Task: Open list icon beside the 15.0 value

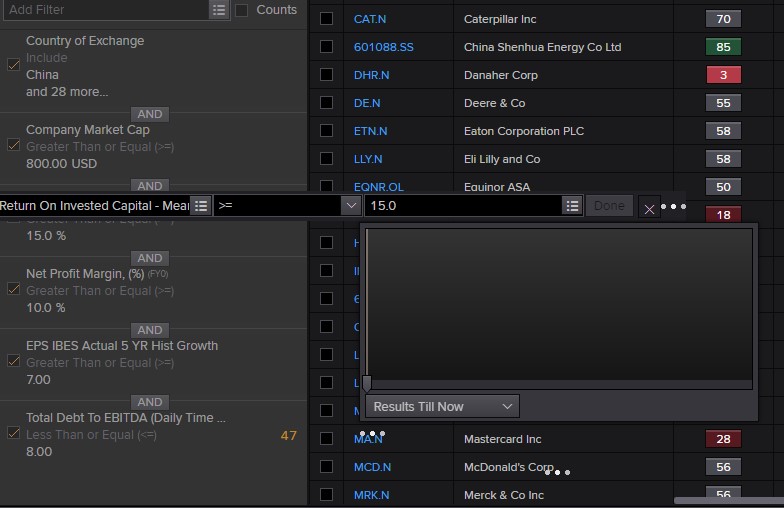Action: pyautogui.click(x=572, y=206)
